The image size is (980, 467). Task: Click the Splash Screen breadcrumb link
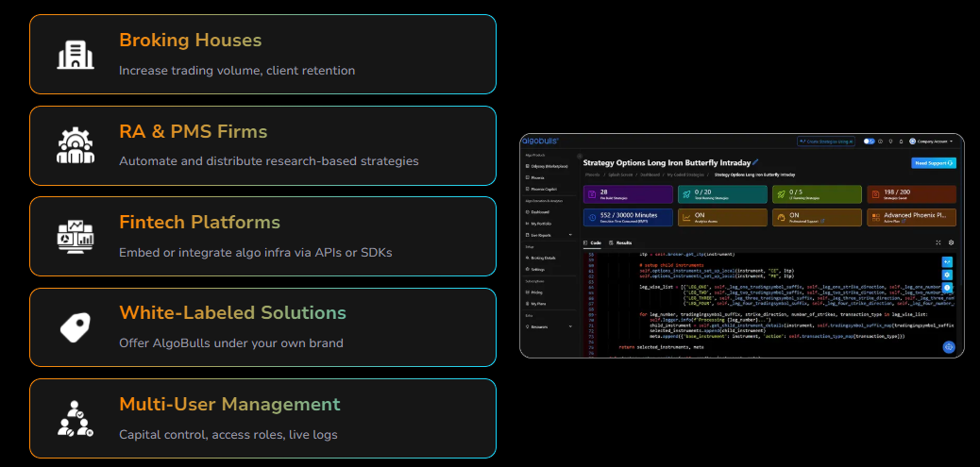[x=620, y=175]
